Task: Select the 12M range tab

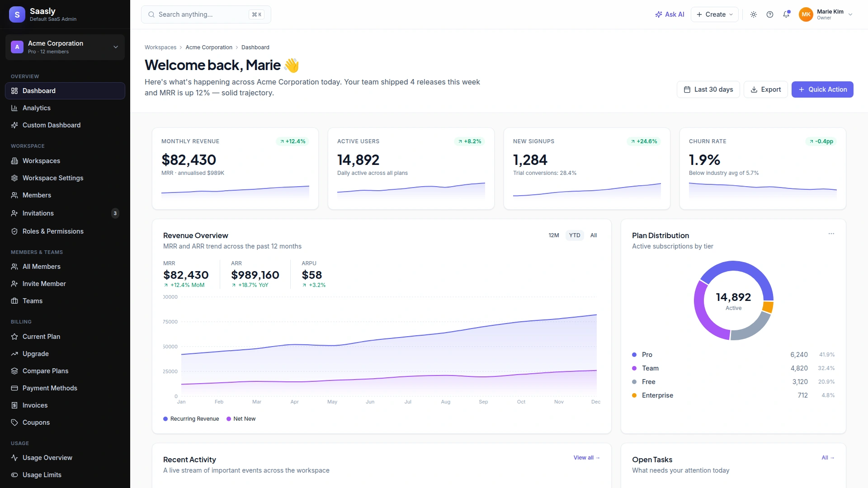Action: coord(554,235)
